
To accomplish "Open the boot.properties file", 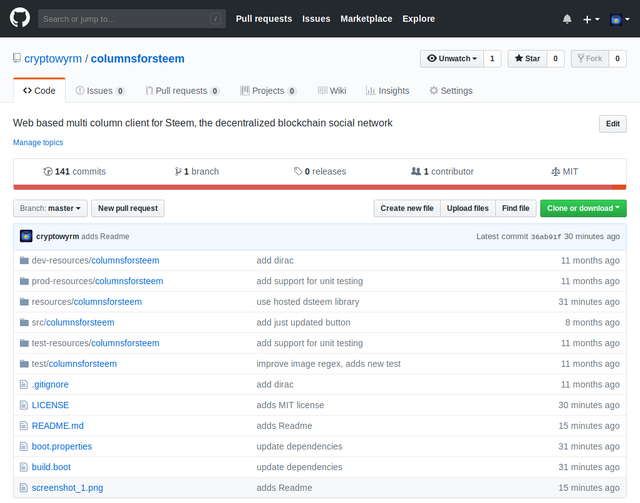I will click(x=62, y=447).
